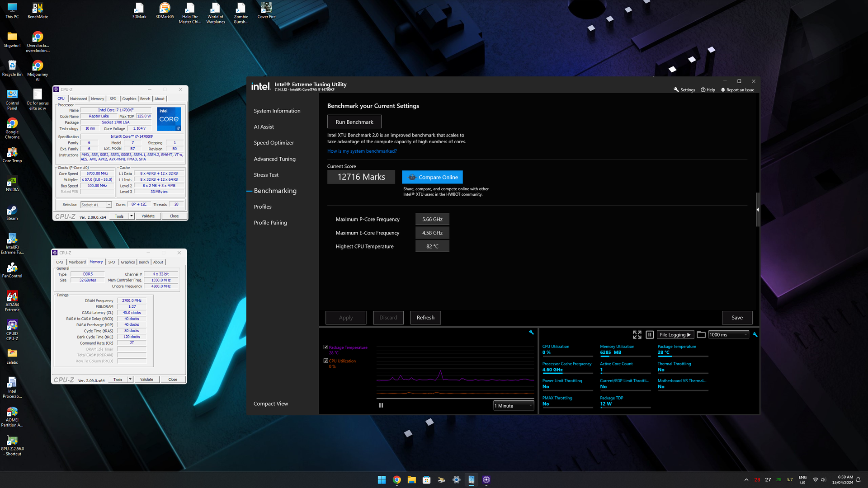Open the 1000 ms interval dropdown
This screenshot has height=488, width=868.
[x=728, y=335]
